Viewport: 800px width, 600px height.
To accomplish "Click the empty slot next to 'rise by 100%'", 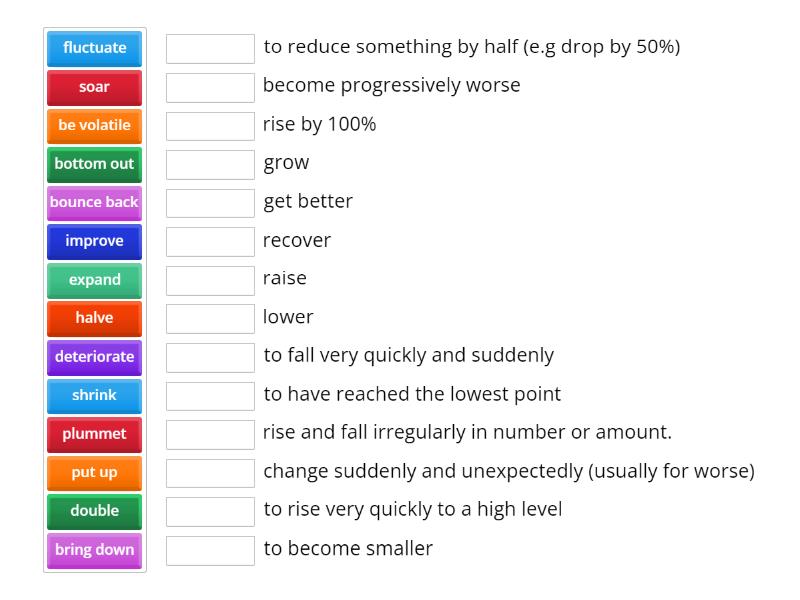I will pos(210,126).
